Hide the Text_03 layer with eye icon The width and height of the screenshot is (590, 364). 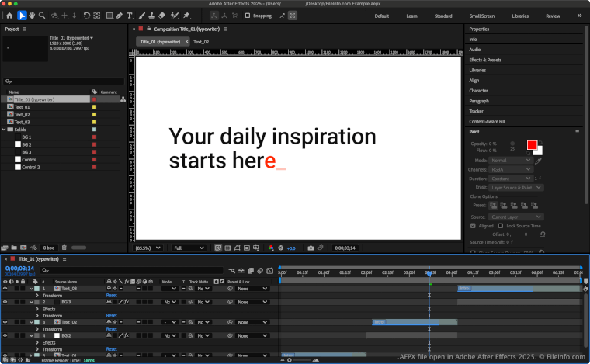[x=5, y=289]
